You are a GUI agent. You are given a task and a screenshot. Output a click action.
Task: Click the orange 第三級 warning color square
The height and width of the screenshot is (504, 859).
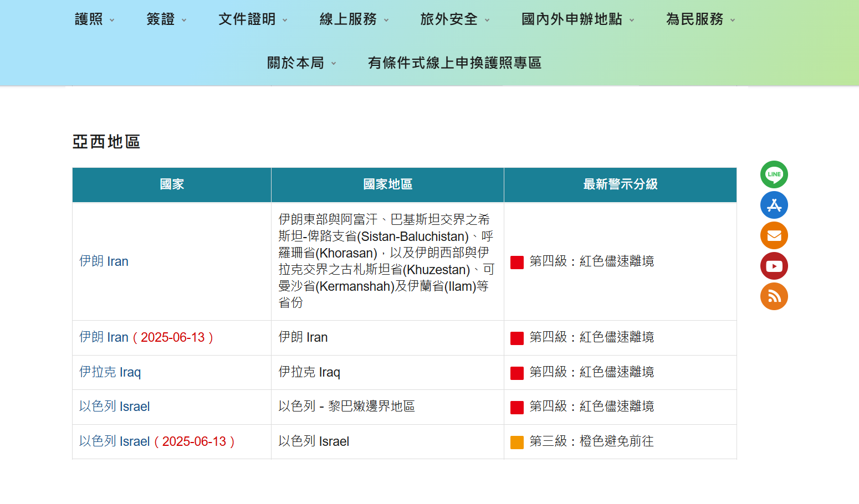pos(517,441)
